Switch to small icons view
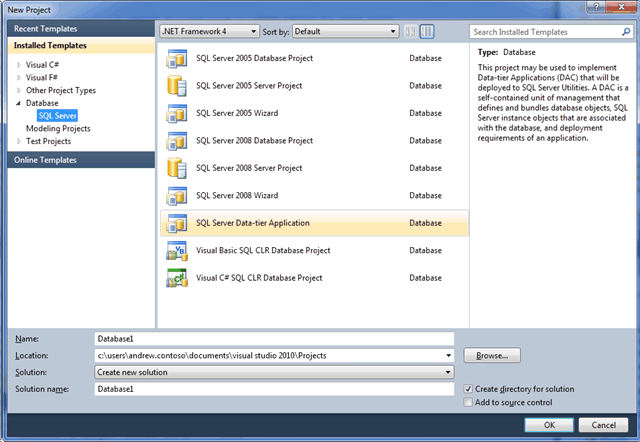The width and height of the screenshot is (640, 442). tap(411, 31)
